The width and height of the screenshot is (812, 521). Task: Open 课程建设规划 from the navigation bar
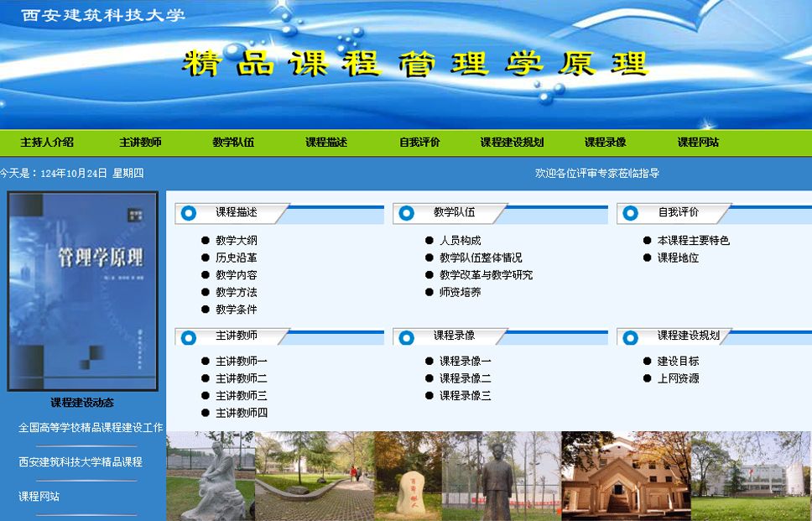point(512,143)
